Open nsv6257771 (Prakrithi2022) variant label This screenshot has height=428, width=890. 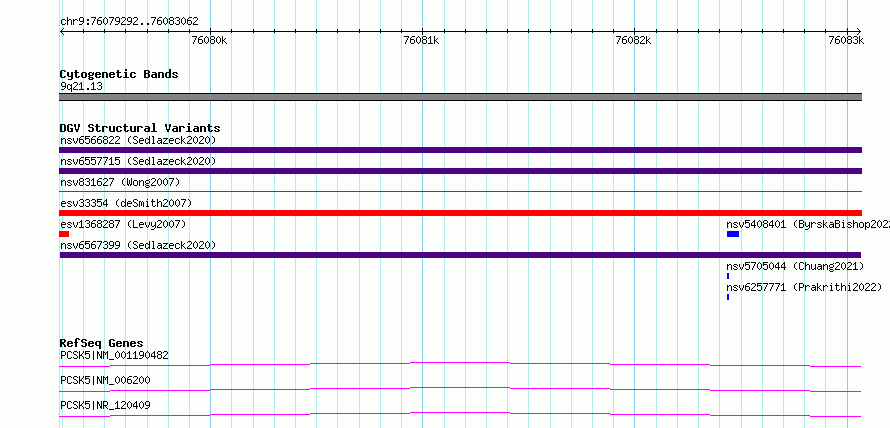(x=804, y=287)
